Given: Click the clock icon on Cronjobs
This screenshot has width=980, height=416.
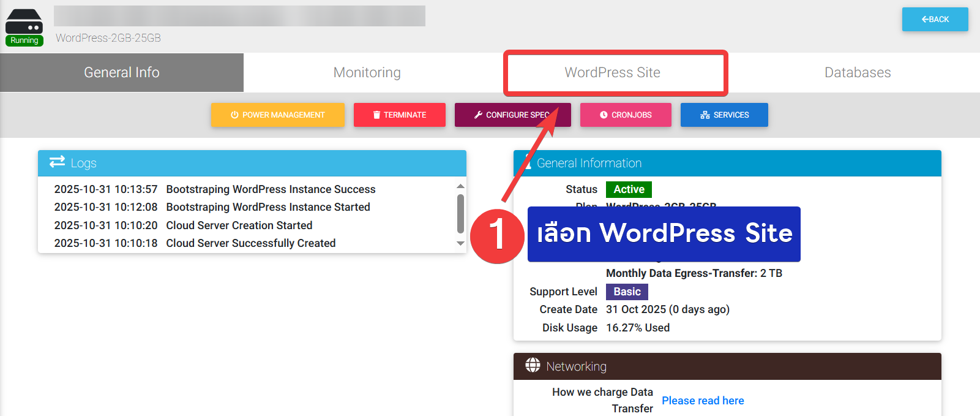Looking at the screenshot, I should click(604, 115).
